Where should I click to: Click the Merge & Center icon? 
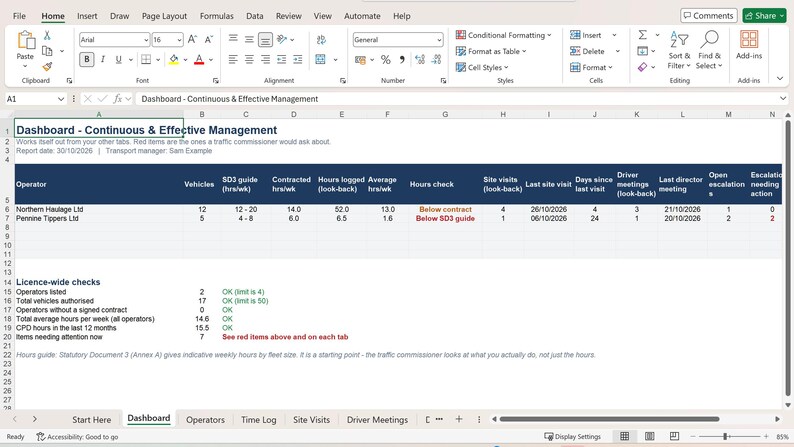pyautogui.click(x=321, y=60)
